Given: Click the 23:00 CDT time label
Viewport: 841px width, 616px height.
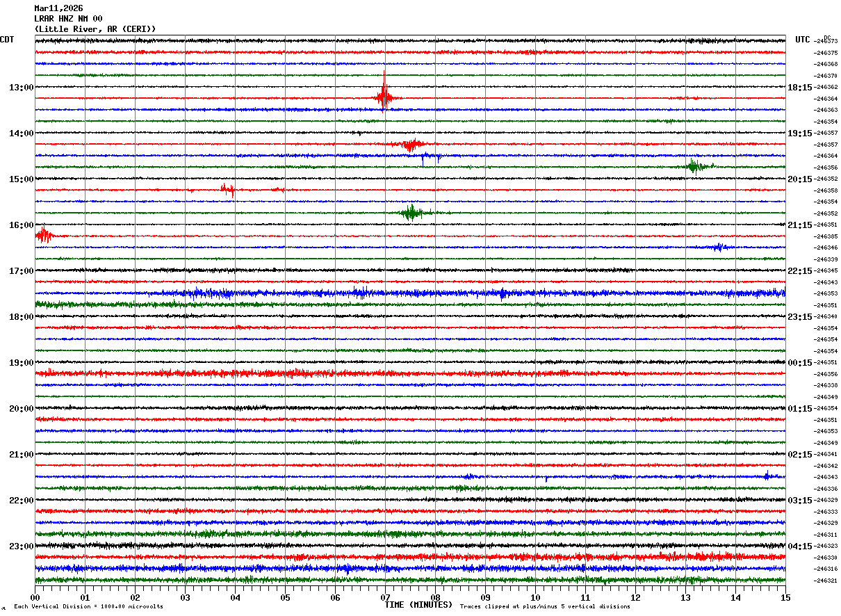Looking at the screenshot, I should tap(21, 546).
